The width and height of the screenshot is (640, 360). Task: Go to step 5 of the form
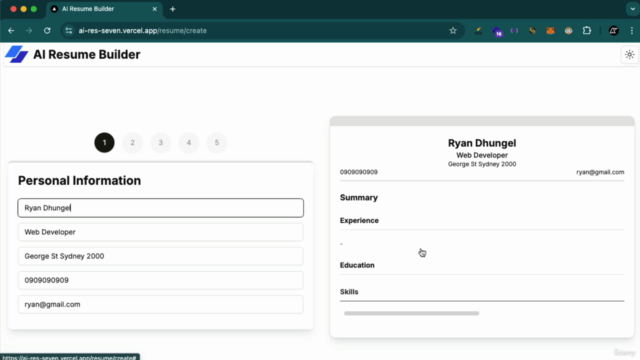pyautogui.click(x=217, y=142)
